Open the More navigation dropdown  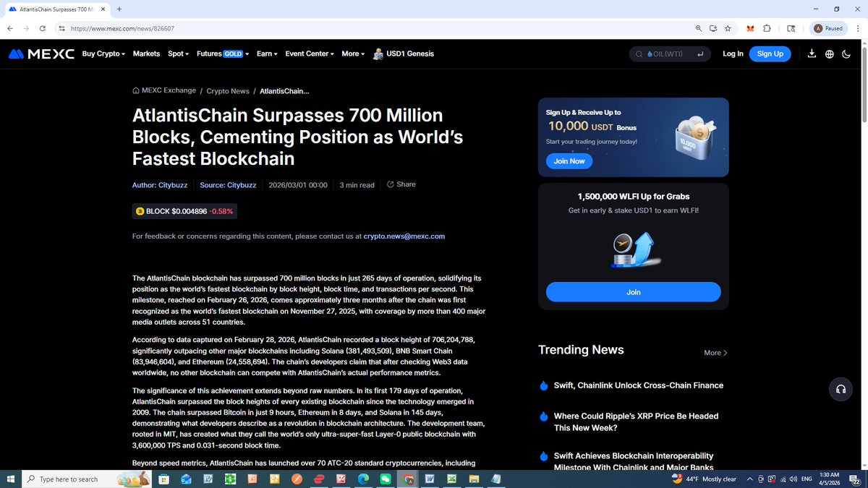[352, 53]
